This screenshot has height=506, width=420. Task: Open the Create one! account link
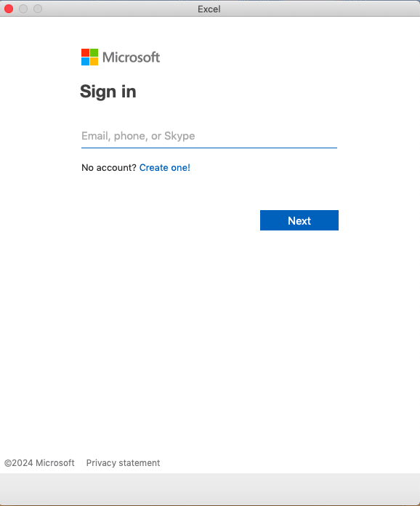click(x=164, y=167)
